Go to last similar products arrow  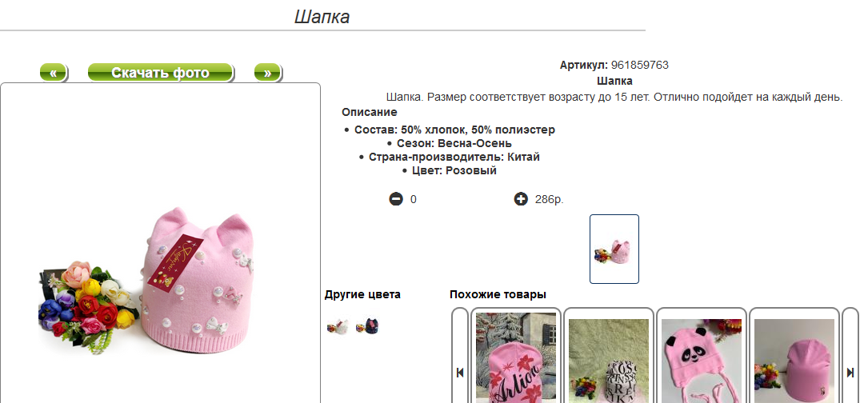click(850, 373)
